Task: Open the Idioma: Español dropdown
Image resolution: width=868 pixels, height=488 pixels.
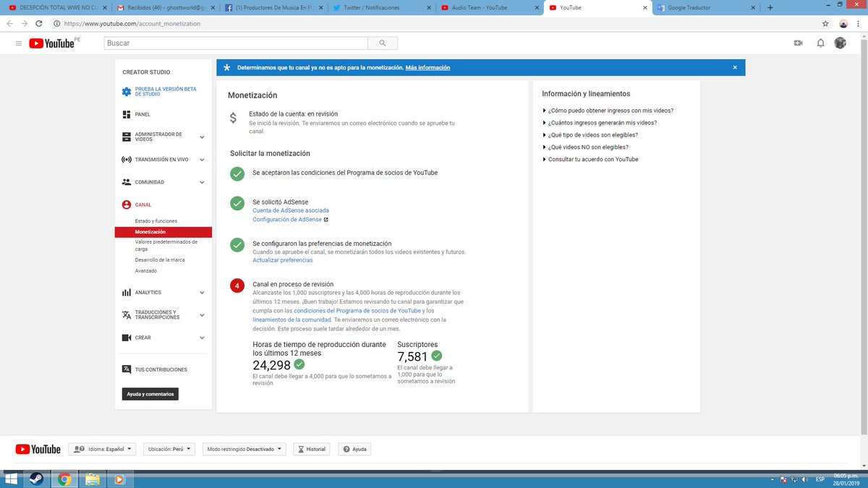Action: tap(102, 449)
